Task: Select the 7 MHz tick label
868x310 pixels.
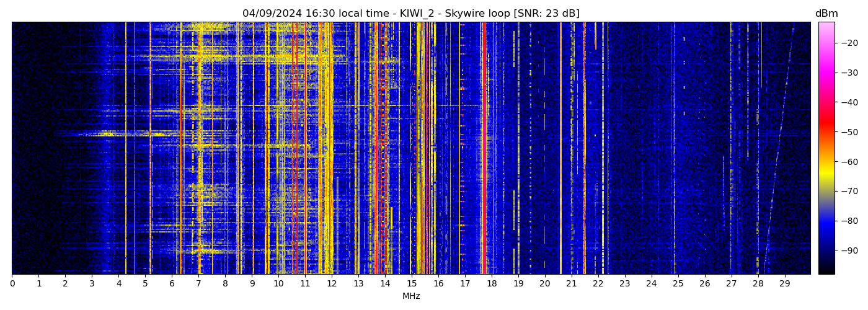Action: 198,283
